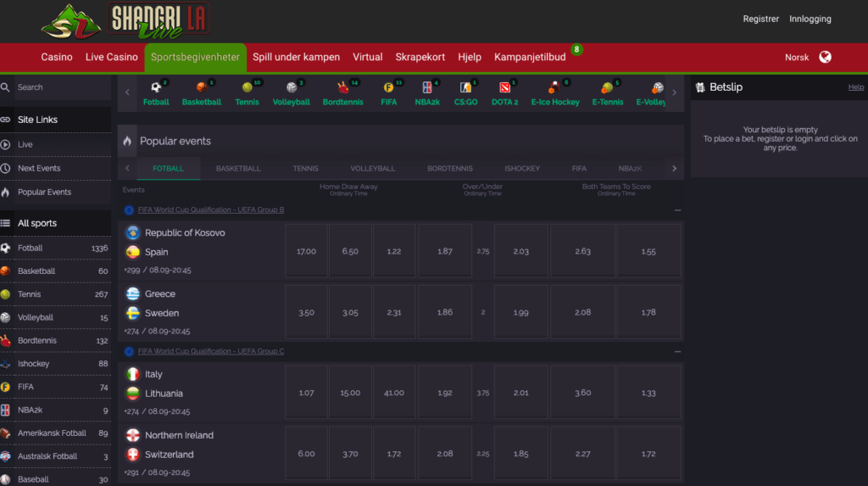Show previous popular events tabs arrow
This screenshot has height=486, width=868.
coord(127,169)
